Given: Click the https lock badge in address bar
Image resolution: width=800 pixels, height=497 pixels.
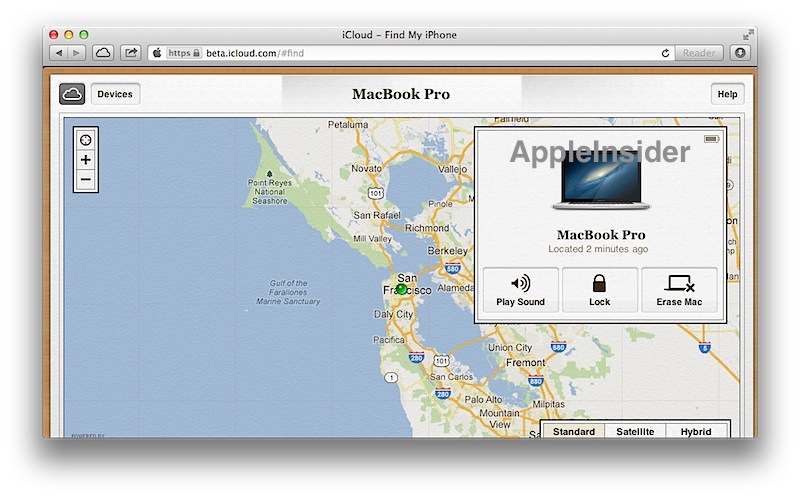Looking at the screenshot, I should (184, 53).
